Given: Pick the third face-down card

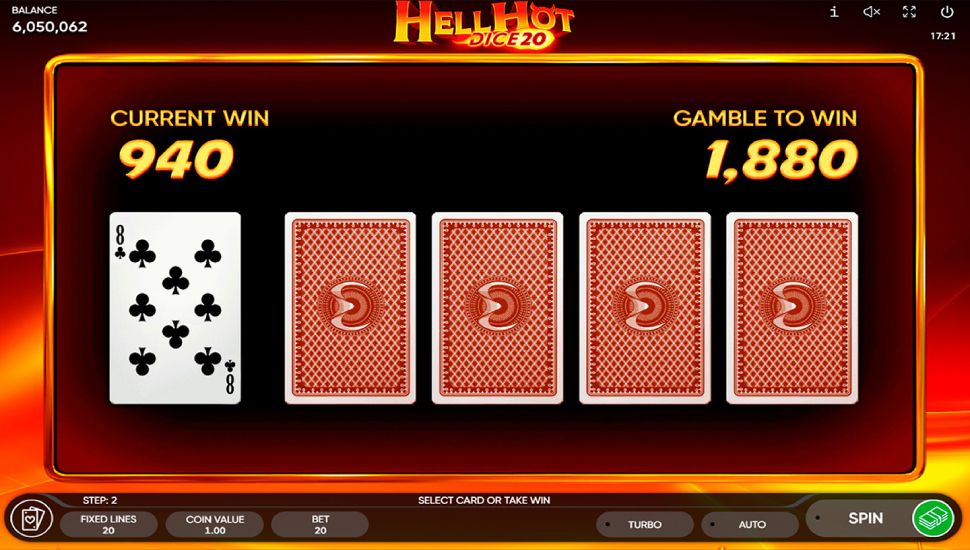Looking at the screenshot, I should click(x=645, y=308).
